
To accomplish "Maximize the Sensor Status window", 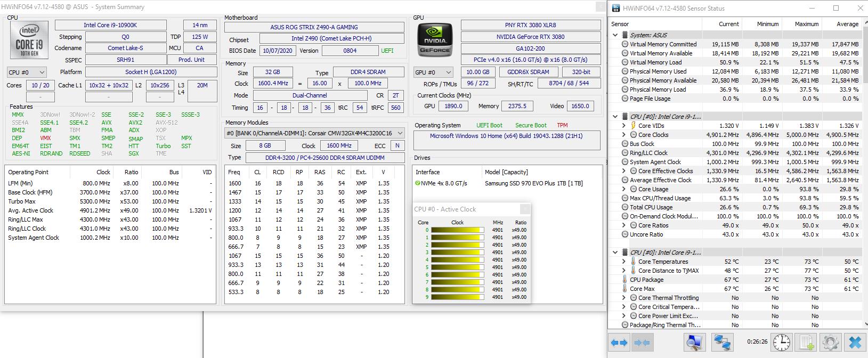I will click(835, 8).
